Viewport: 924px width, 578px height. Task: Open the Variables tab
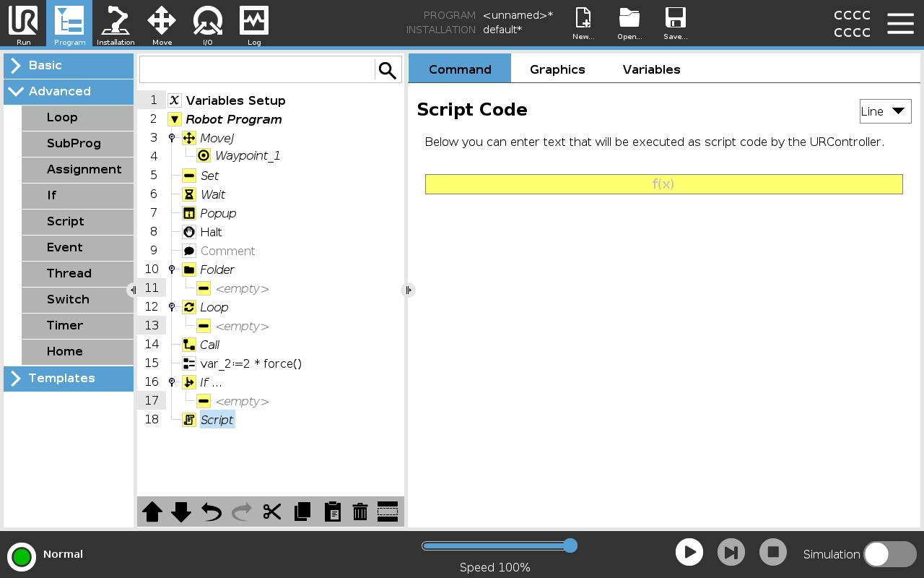click(651, 69)
